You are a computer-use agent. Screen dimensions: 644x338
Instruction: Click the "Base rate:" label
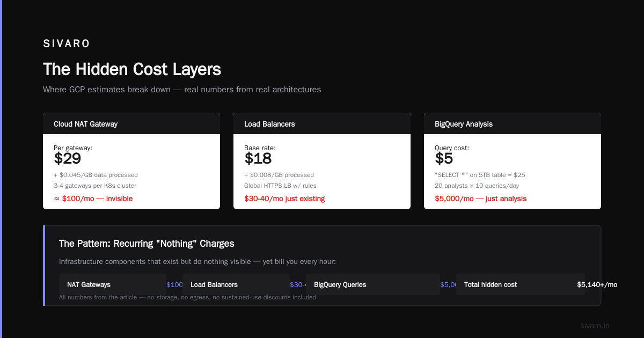pos(260,148)
